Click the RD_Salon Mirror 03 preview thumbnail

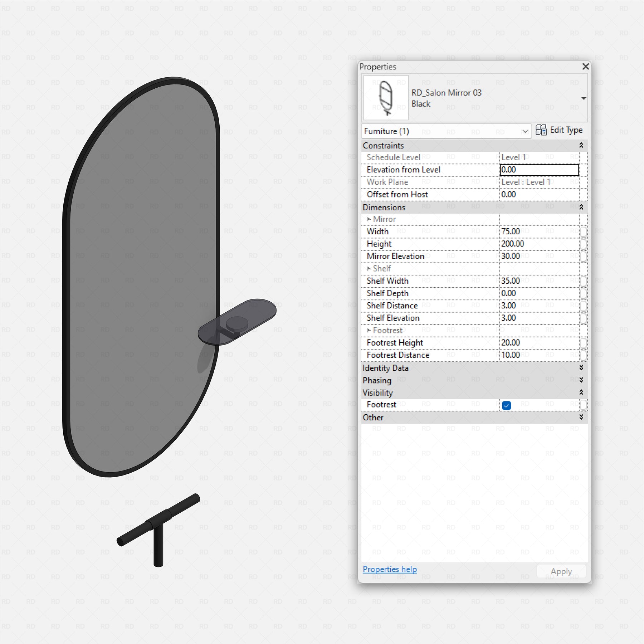pos(386,98)
